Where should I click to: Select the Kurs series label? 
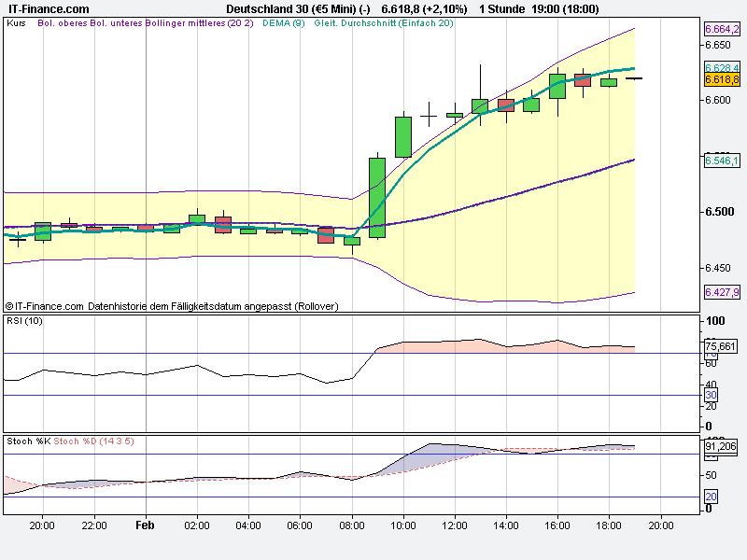[x=18, y=27]
